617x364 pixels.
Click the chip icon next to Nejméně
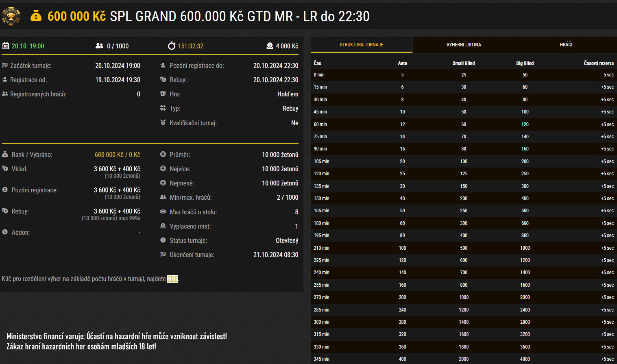163,183
